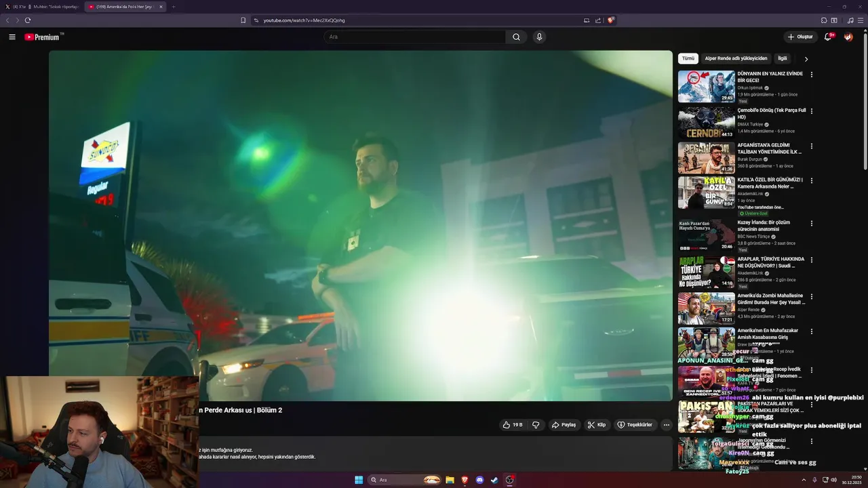Image resolution: width=868 pixels, height=488 pixels.
Task: Open options menu for Zombi Mahallesine video
Action: coord(812,296)
